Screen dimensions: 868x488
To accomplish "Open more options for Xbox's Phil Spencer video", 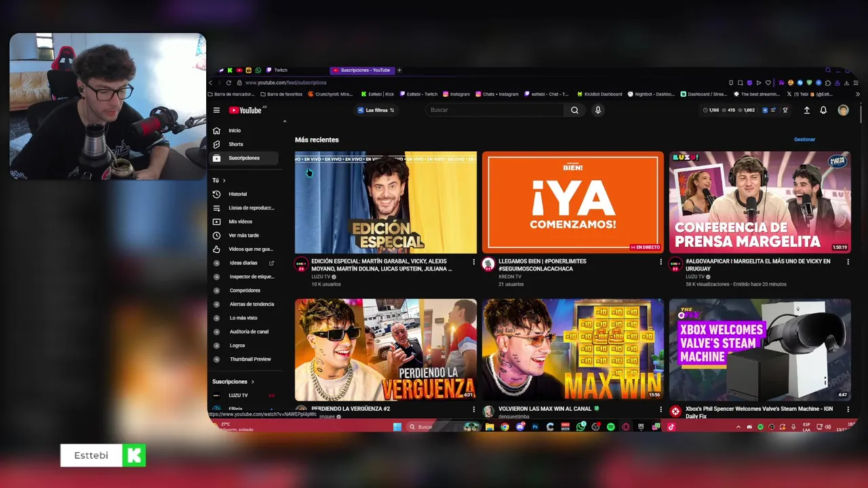I will pyautogui.click(x=848, y=409).
